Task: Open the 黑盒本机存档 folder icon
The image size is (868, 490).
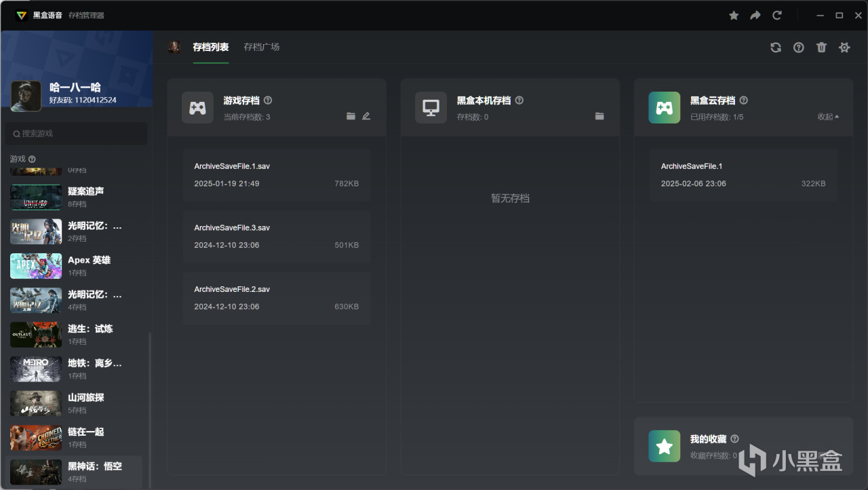Action: [x=599, y=116]
